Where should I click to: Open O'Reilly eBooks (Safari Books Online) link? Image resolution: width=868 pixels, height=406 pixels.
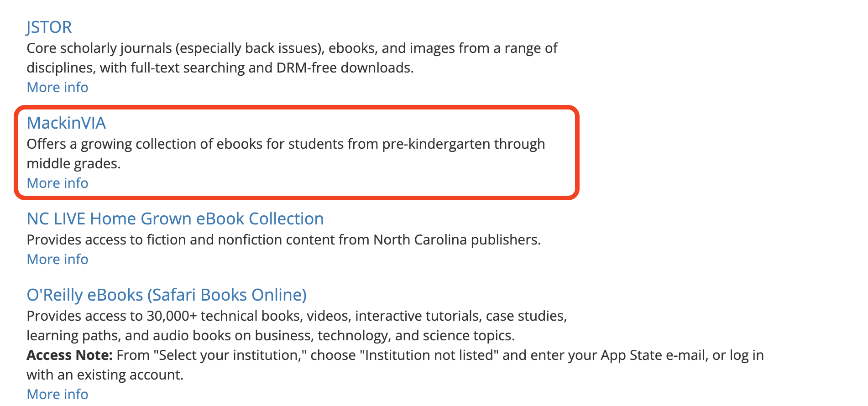(x=167, y=295)
